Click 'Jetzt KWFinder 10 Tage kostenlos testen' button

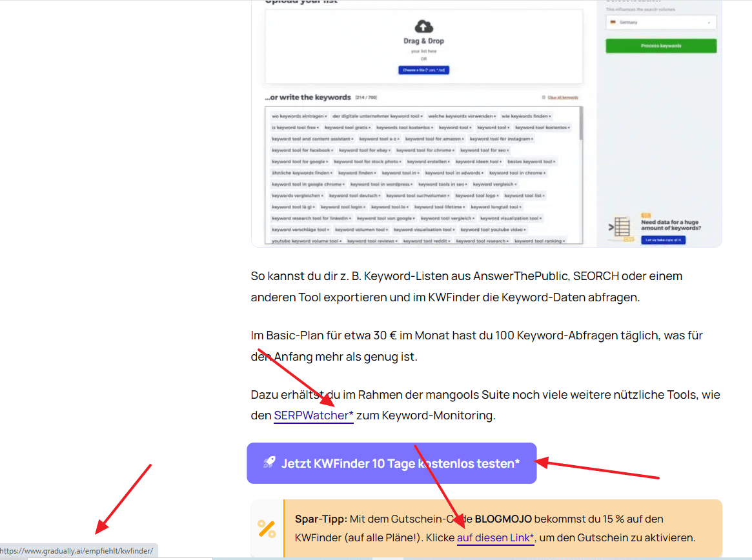click(392, 463)
